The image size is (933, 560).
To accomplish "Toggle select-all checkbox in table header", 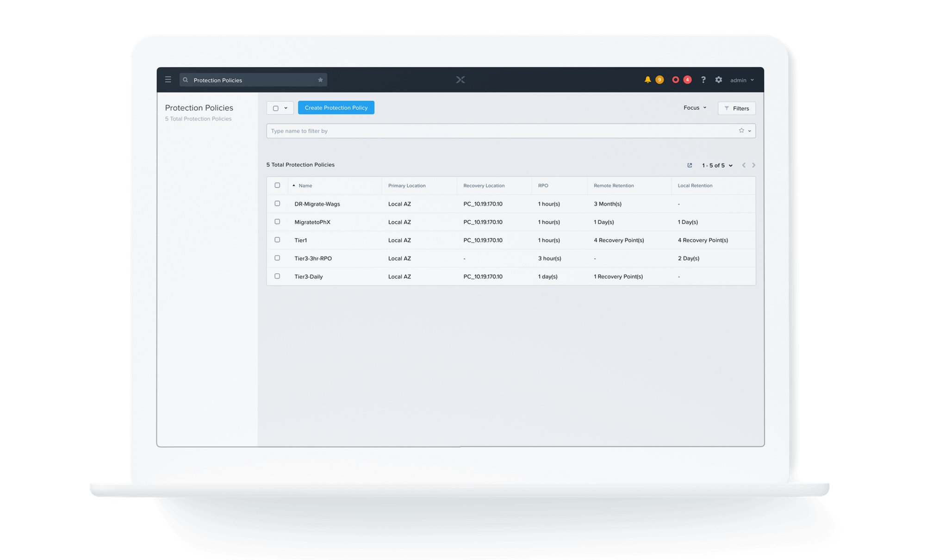I will point(277,185).
